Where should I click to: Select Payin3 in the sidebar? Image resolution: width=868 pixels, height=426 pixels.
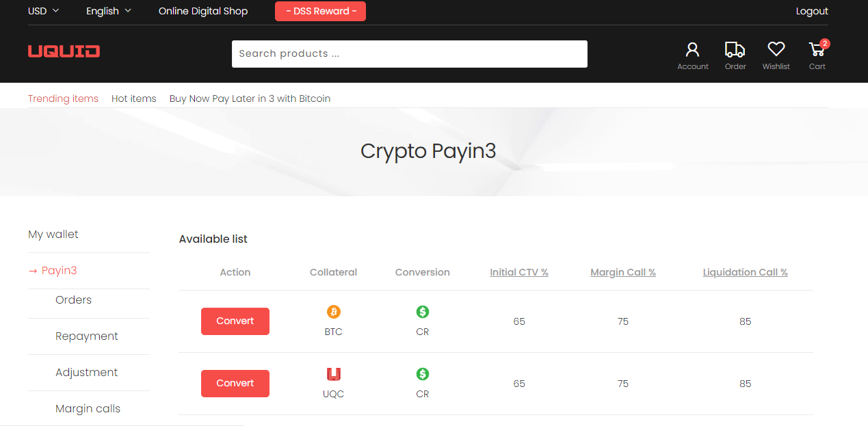53,271
